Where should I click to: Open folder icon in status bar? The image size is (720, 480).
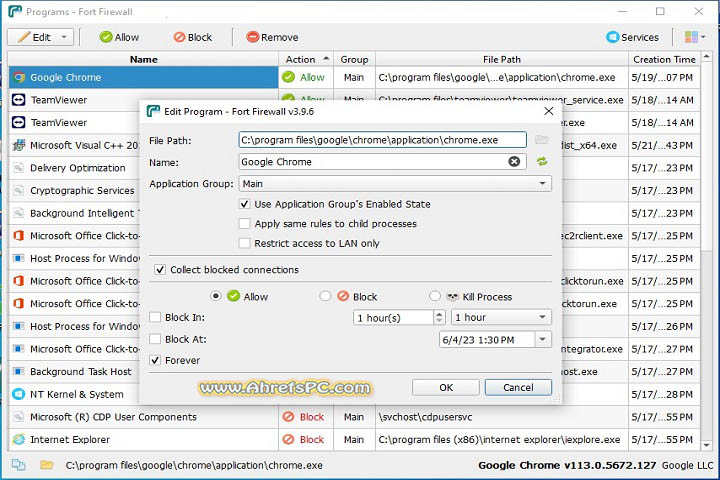pos(46,465)
